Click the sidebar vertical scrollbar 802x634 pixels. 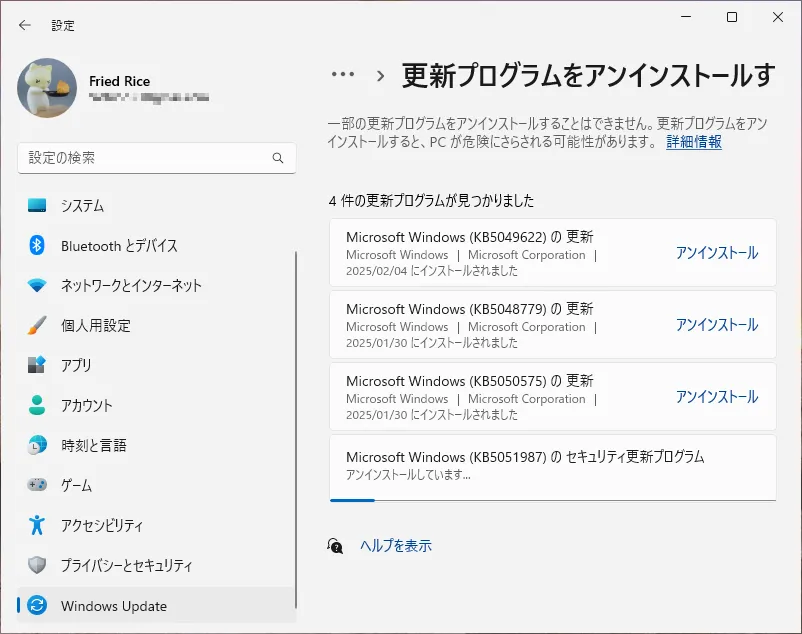pyautogui.click(x=296, y=429)
